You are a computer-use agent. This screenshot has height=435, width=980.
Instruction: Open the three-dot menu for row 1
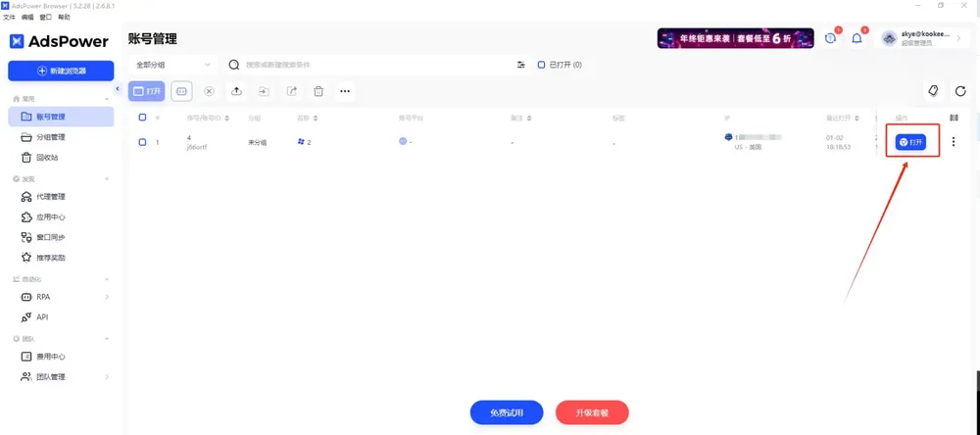[x=954, y=142]
